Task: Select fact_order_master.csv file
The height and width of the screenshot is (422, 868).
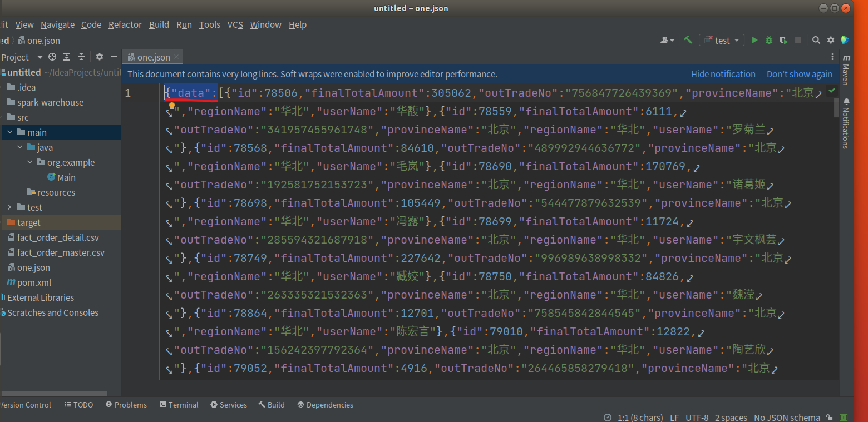Action: [61, 252]
